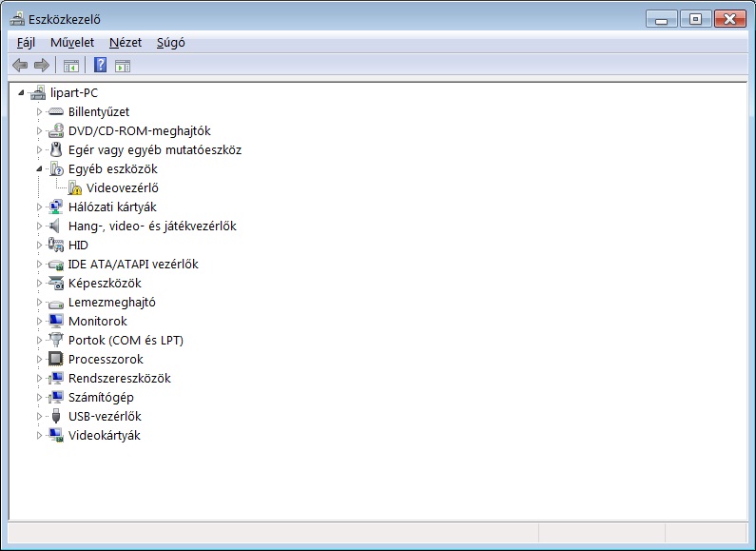Open the Nézet menu

click(x=126, y=43)
